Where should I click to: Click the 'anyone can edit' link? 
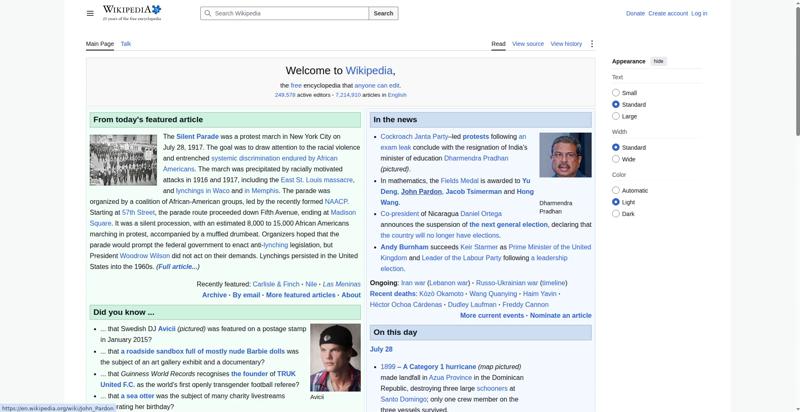[x=377, y=86]
